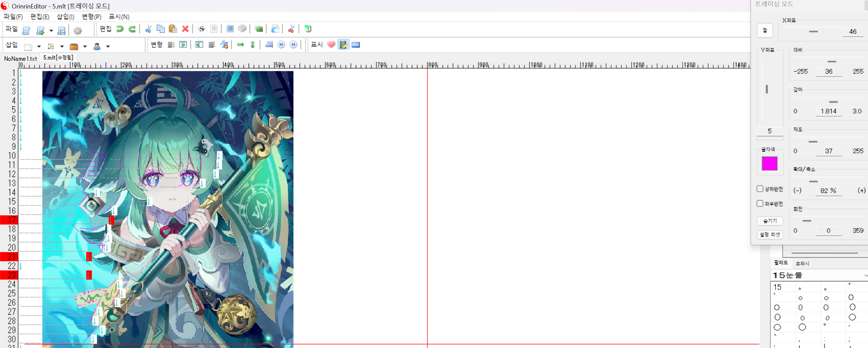This screenshot has height=348, width=868.
Task: Open settings with the gear icon
Action: tap(78, 31)
